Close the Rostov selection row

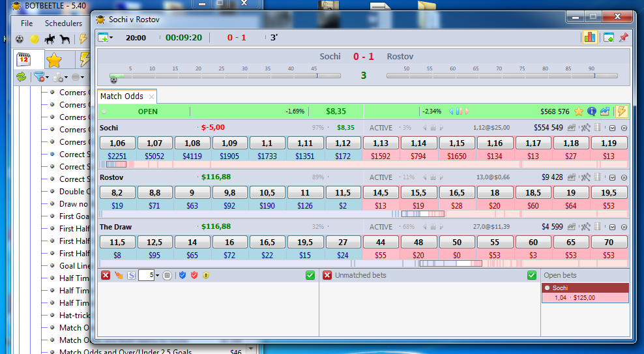pos(624,178)
